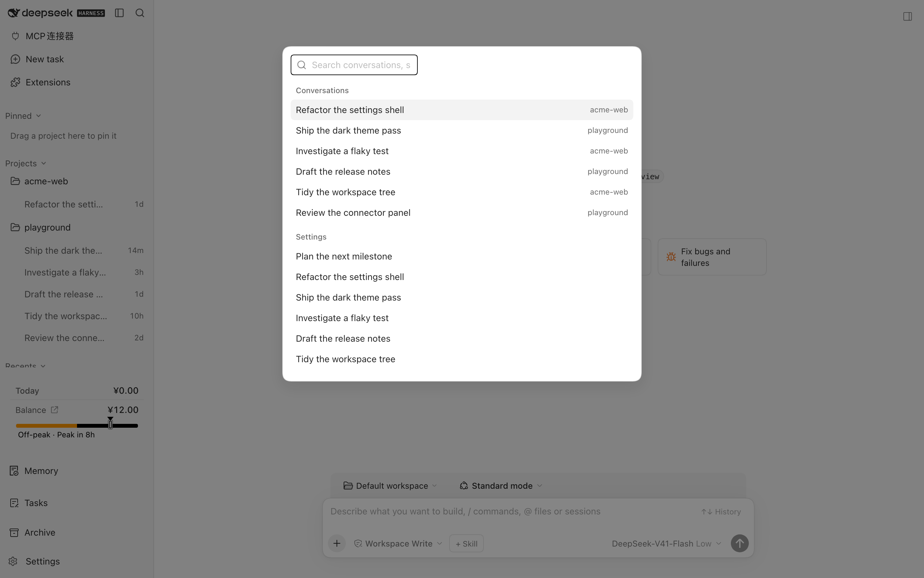Open the MCP 连接器 plug icon
Screen dimensions: 924x578
[x=15, y=36]
